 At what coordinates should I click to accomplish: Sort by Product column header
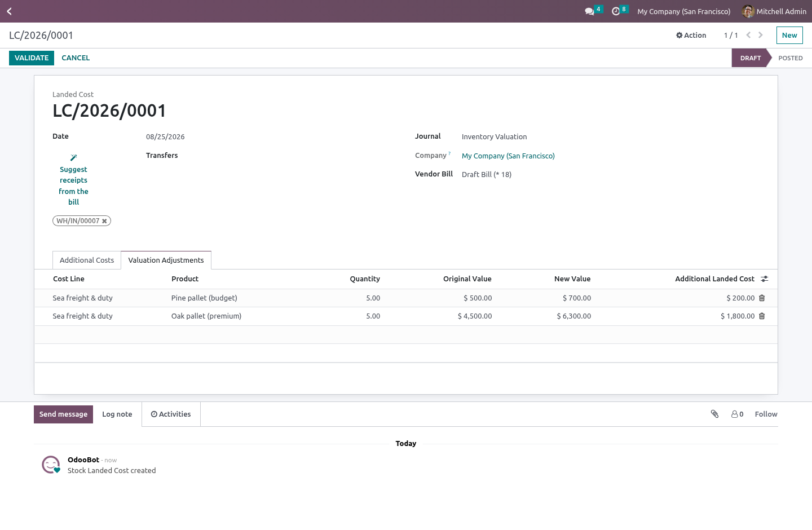click(185, 279)
